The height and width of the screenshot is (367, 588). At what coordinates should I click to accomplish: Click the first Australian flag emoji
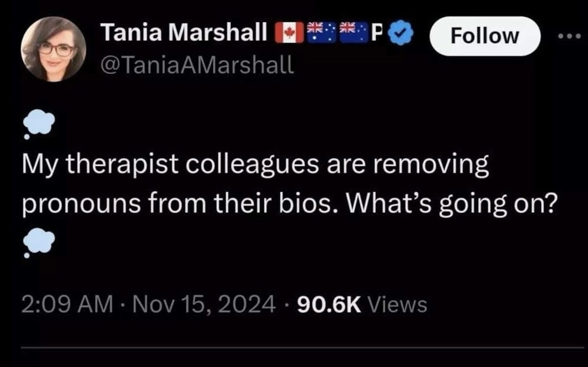(x=321, y=31)
